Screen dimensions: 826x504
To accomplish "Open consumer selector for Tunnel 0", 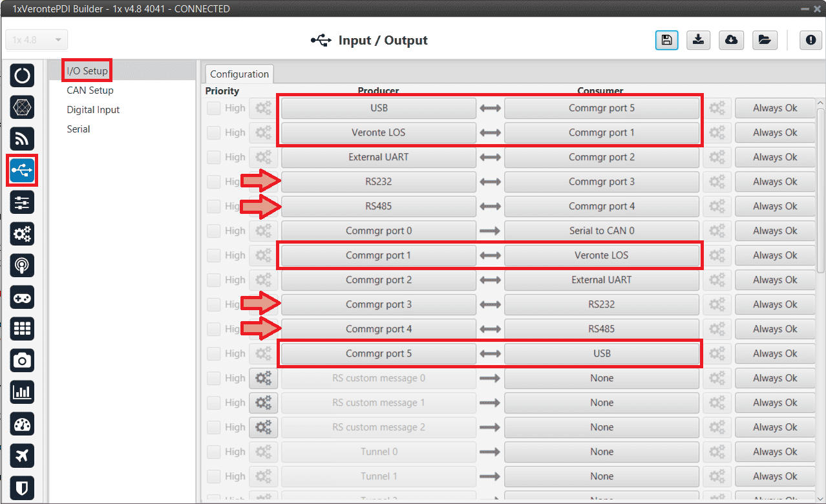I will coord(601,452).
